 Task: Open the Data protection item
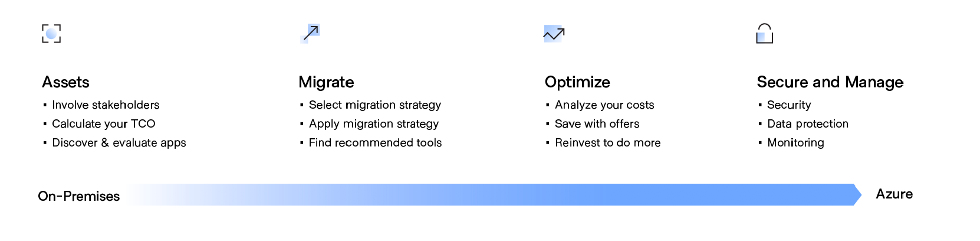(808, 124)
